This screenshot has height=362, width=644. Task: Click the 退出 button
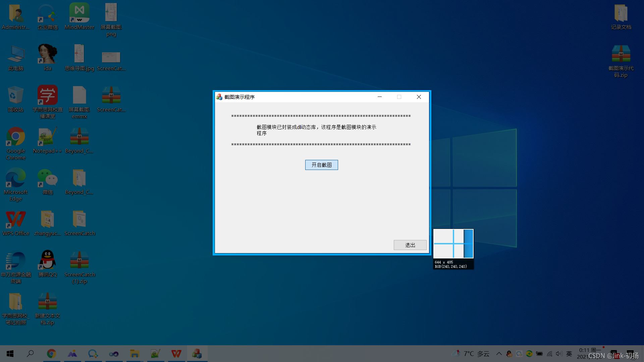pyautogui.click(x=410, y=245)
